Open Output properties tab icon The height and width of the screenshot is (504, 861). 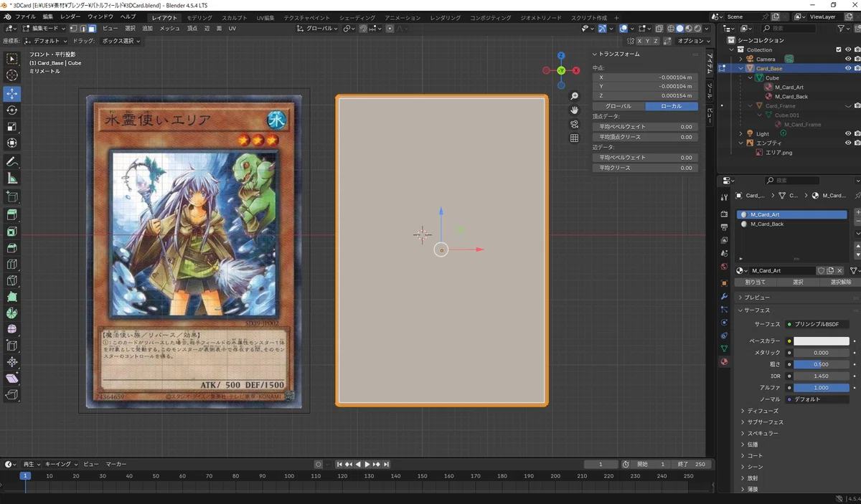724,227
